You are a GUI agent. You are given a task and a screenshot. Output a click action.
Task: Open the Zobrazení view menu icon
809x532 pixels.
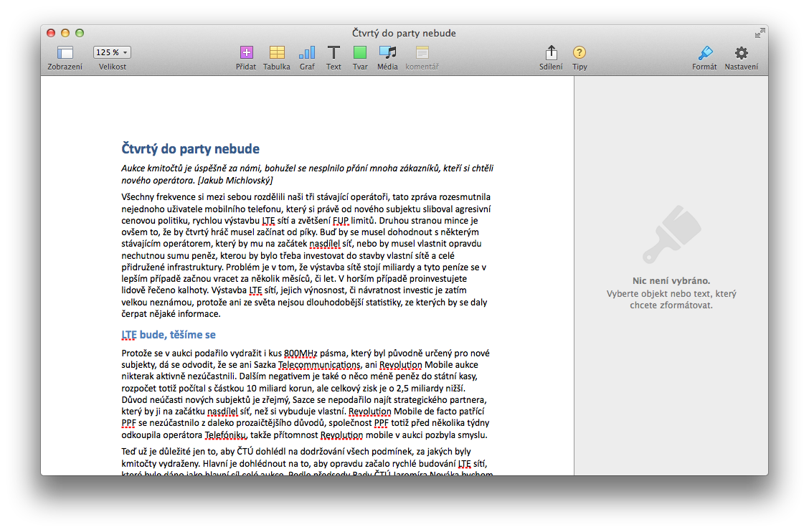tap(65, 52)
